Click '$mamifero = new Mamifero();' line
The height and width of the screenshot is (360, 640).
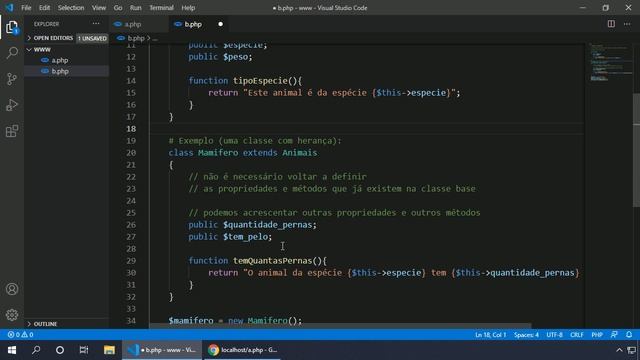pos(235,321)
